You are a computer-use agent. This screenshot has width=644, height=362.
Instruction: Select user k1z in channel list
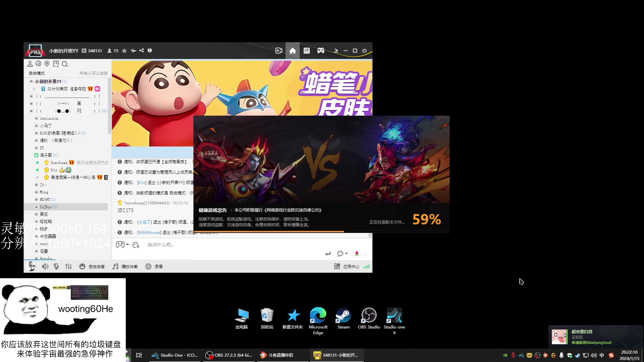pyautogui.click(x=54, y=170)
